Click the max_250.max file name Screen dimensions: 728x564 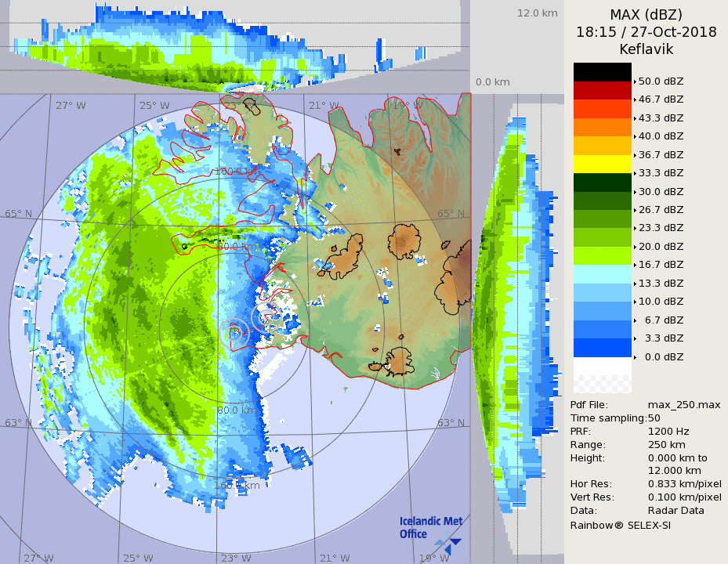(684, 404)
